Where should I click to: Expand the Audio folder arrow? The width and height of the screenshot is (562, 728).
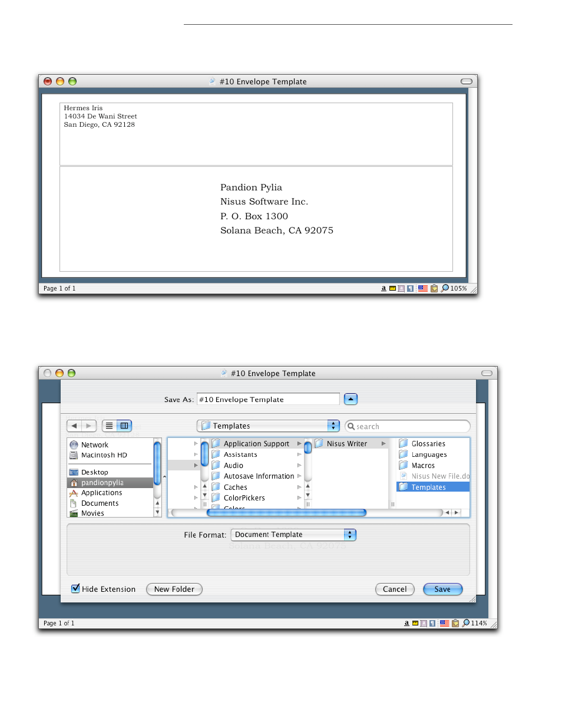coord(299,465)
